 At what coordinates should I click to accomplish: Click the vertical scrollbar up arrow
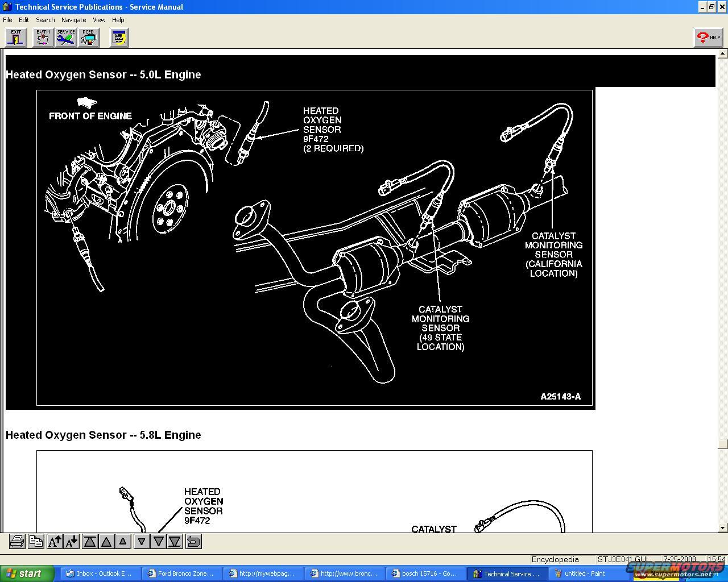point(722,54)
